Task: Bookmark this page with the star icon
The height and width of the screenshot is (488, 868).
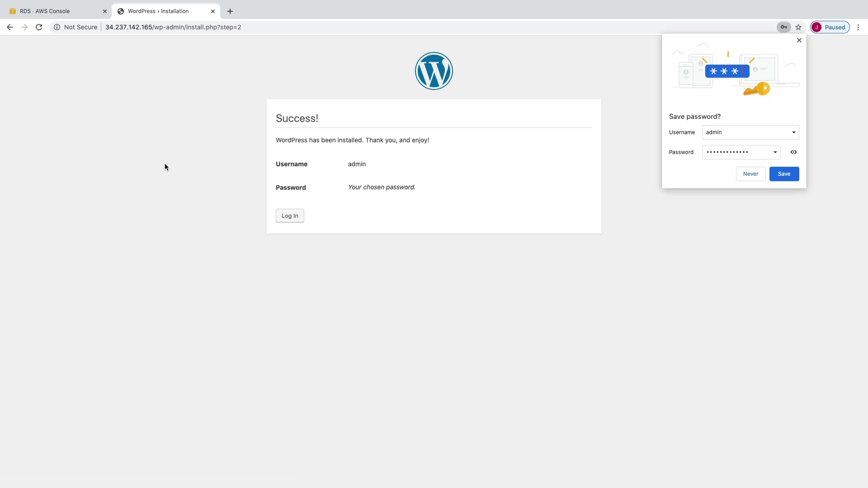Action: point(798,27)
